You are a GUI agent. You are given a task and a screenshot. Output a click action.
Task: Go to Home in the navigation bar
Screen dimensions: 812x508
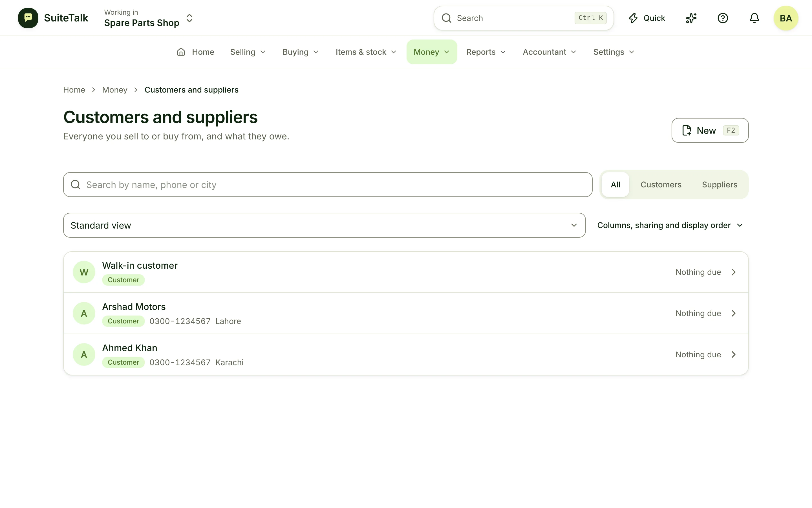click(195, 52)
